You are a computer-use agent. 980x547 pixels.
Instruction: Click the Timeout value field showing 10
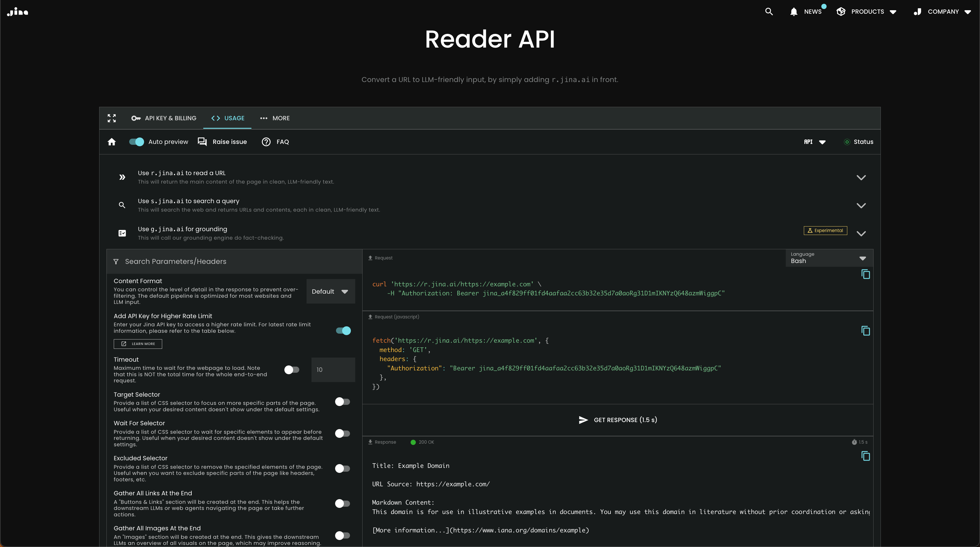[333, 370]
